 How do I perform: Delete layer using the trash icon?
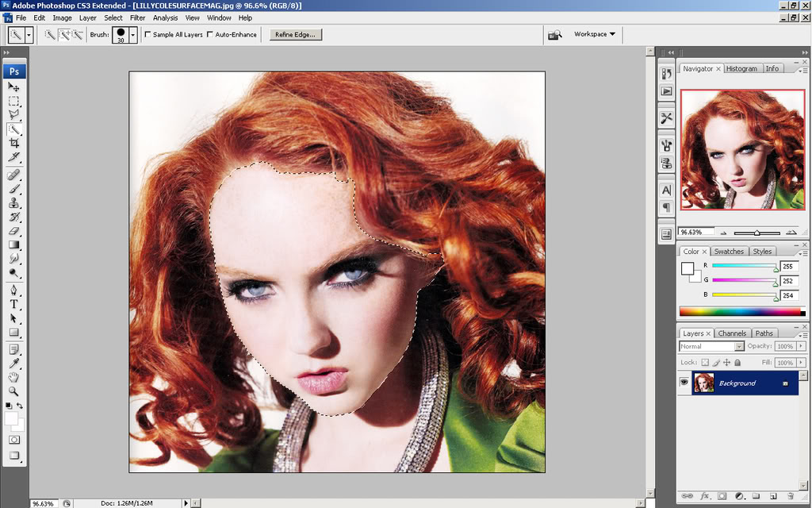(x=790, y=496)
